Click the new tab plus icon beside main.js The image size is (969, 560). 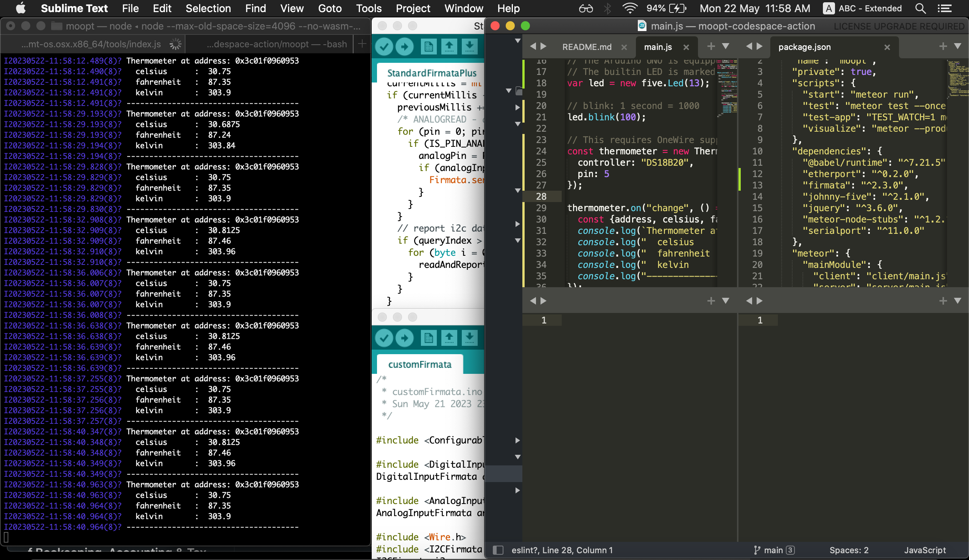coord(710,47)
